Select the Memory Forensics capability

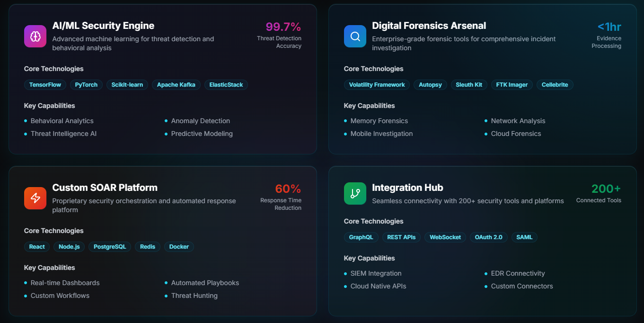tap(379, 121)
